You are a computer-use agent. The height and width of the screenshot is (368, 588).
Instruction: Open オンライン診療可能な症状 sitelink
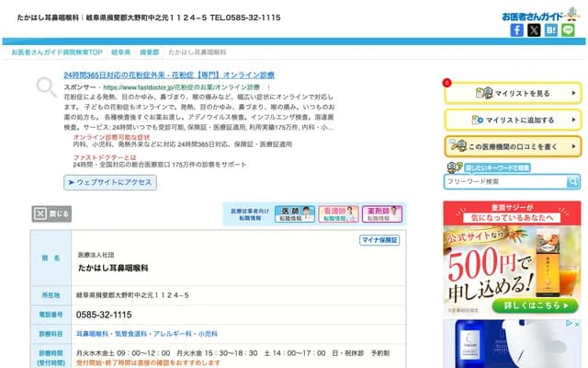click(111, 137)
